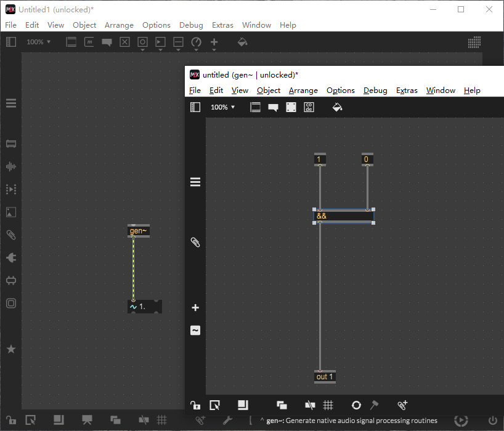Open the objects list icon in Untitled1 sidebar
Screen dimensions: 504x431
(x=11, y=103)
